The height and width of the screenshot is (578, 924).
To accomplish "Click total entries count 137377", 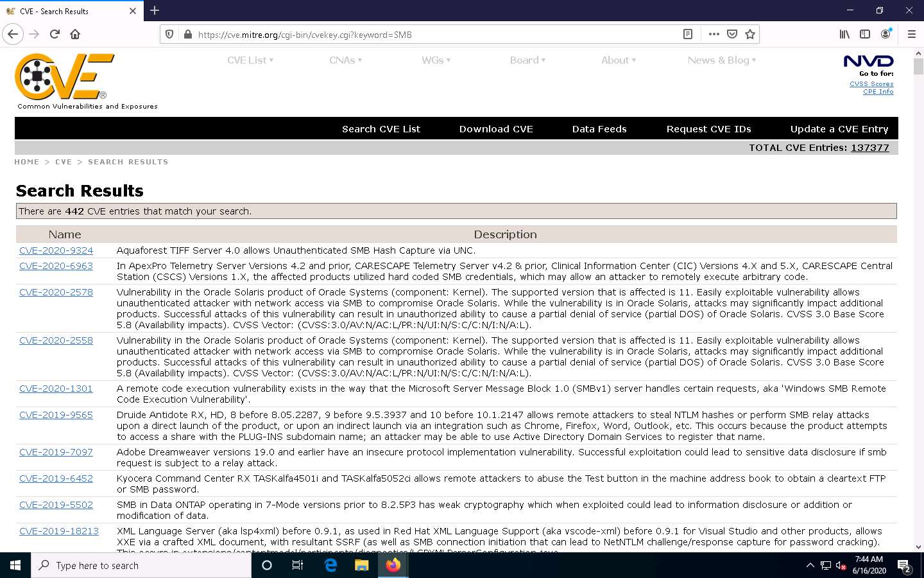I will coord(870,147).
